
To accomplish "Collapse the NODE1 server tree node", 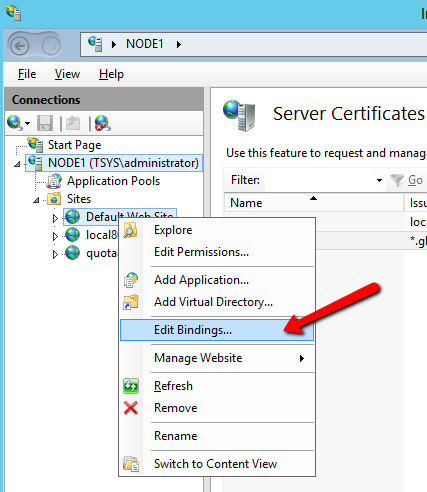I will point(17,164).
